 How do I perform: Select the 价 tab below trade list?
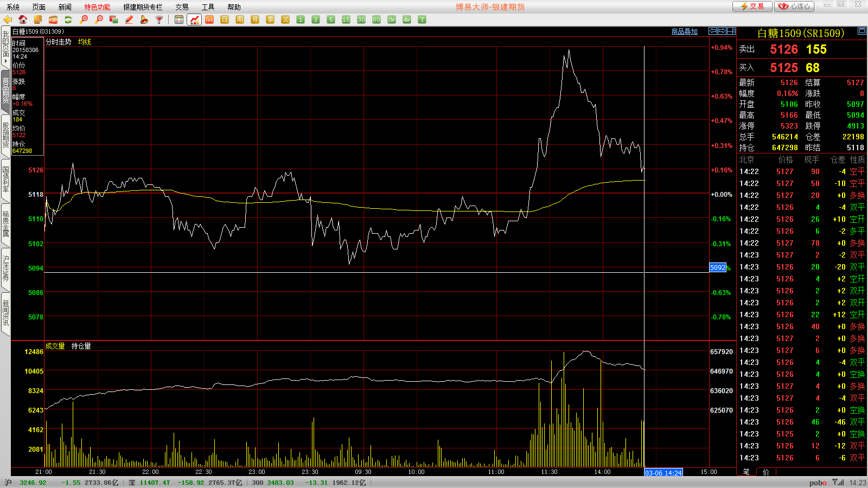coord(765,472)
